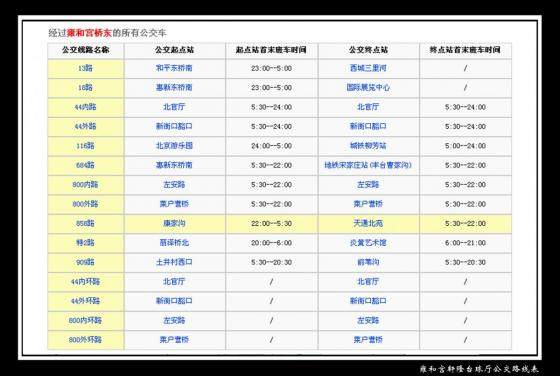
Task: Open the 909路 bus route link
Action: (x=85, y=262)
